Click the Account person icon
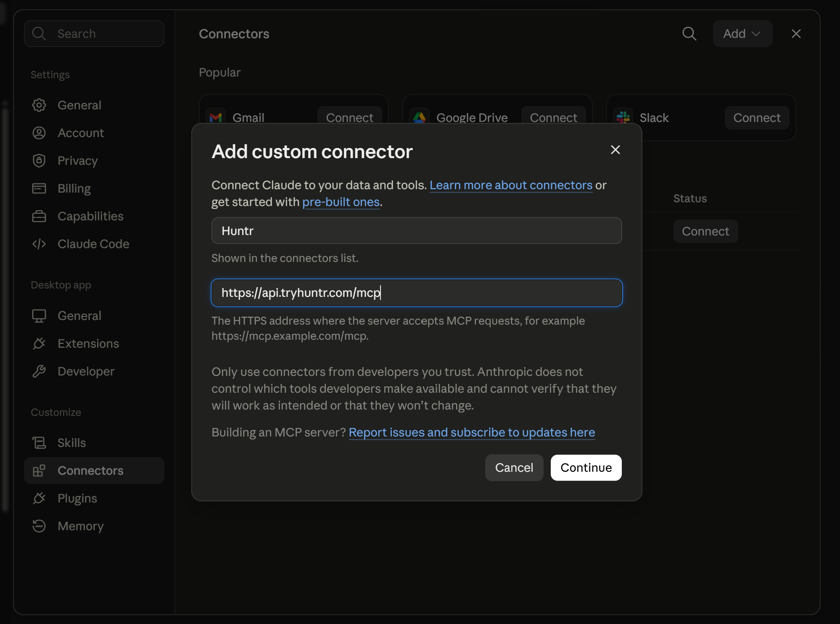 (39, 133)
